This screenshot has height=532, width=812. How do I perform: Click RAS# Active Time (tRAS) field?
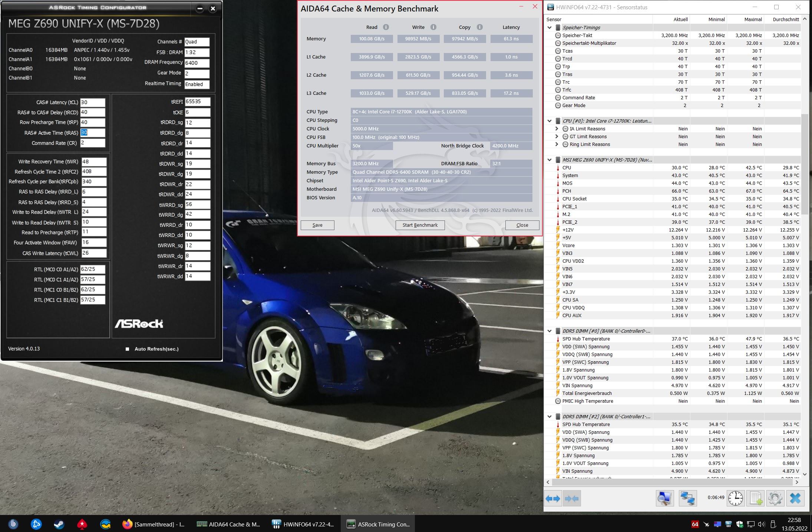coord(93,133)
